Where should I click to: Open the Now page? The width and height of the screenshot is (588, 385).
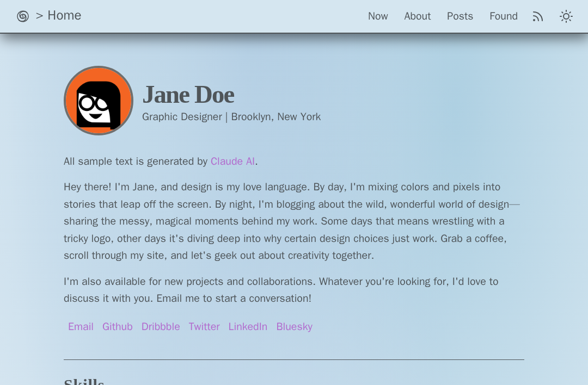click(378, 16)
